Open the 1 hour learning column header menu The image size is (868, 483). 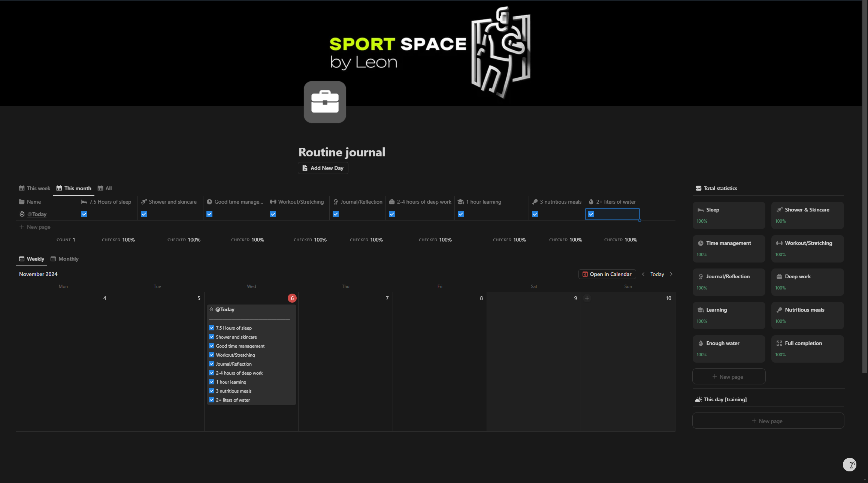[x=483, y=202]
